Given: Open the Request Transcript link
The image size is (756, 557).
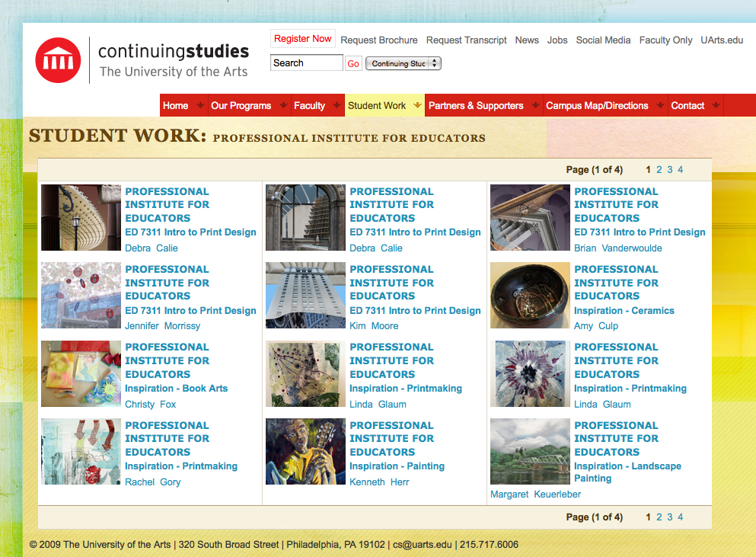Looking at the screenshot, I should point(466,40).
